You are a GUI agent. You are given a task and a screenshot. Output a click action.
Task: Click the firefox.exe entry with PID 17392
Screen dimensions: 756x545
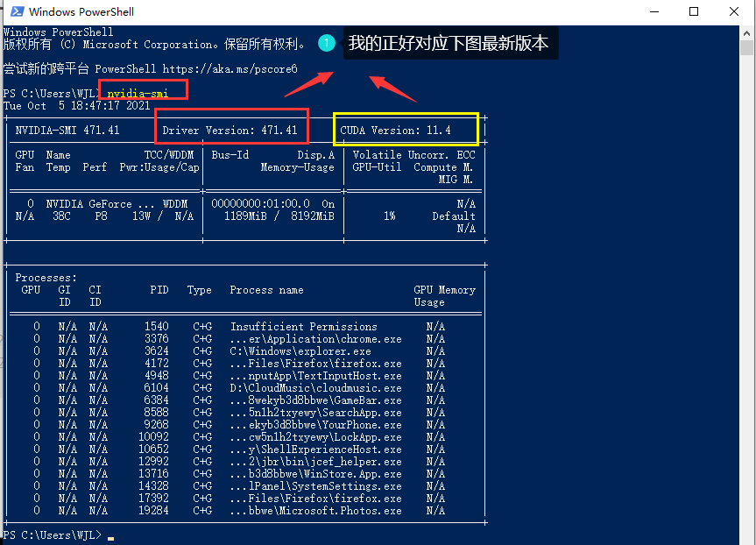(316, 499)
